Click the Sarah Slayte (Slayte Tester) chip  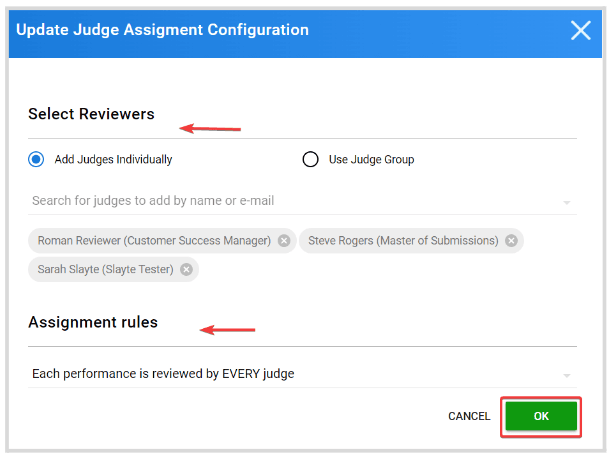coord(113,269)
